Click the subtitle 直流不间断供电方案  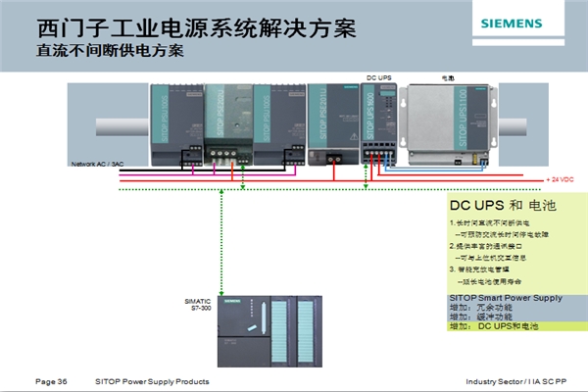110,51
